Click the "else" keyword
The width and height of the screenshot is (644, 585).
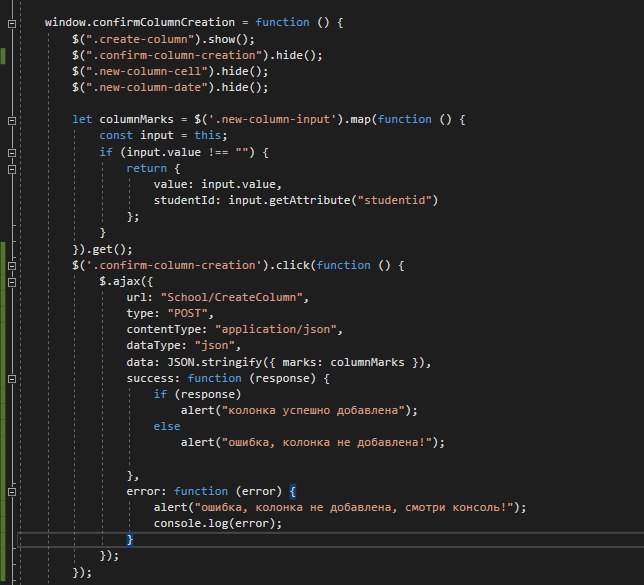tap(167, 426)
